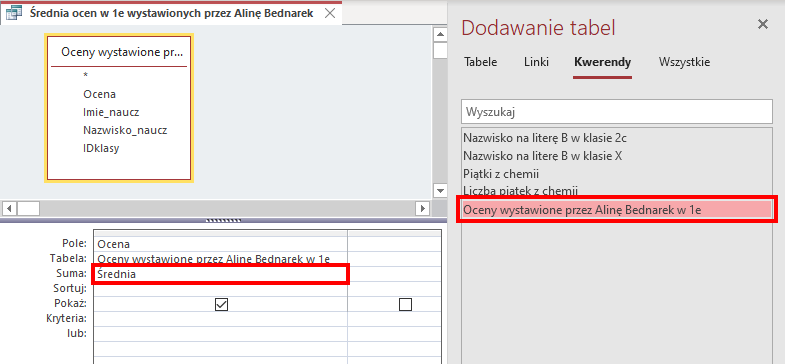The width and height of the screenshot is (785, 364).
Task: Click the vertical scrollbar up arrow
Action: point(440,35)
